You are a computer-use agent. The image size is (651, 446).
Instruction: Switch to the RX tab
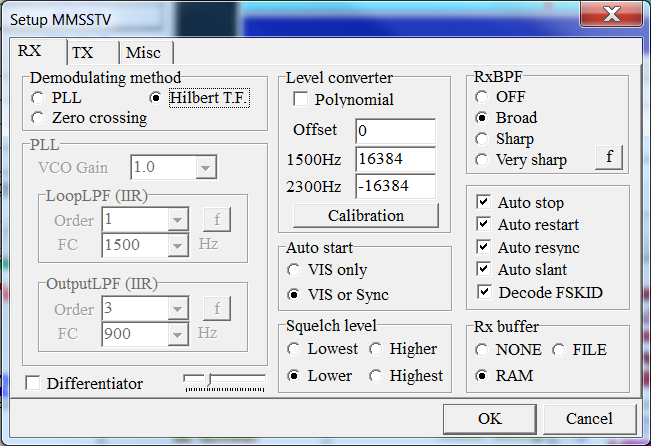pos(37,51)
